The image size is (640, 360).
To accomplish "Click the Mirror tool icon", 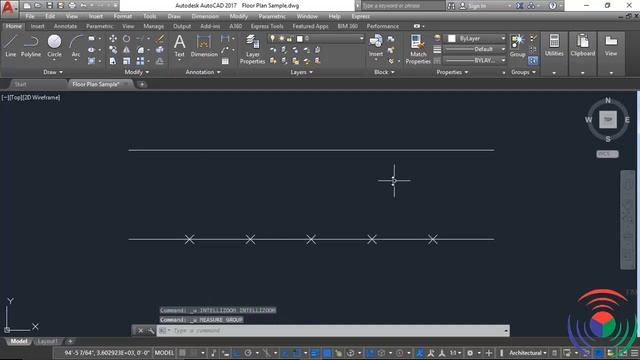I will point(127,50).
